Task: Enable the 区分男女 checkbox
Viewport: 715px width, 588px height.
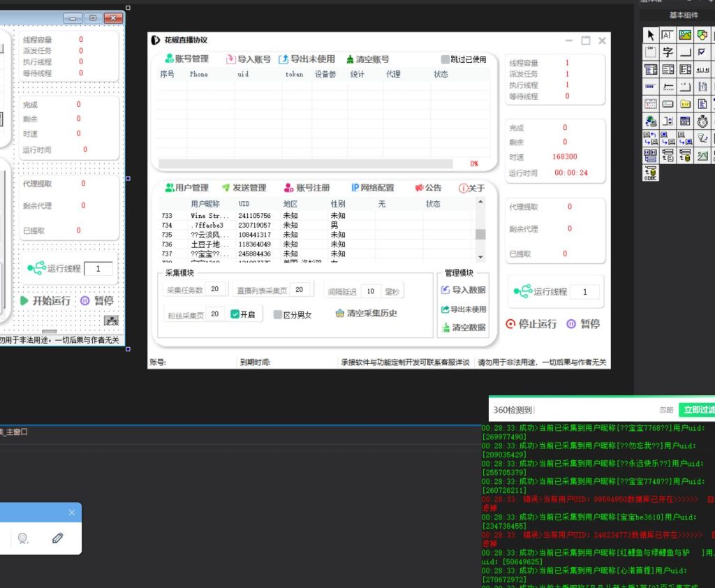Action: point(278,315)
